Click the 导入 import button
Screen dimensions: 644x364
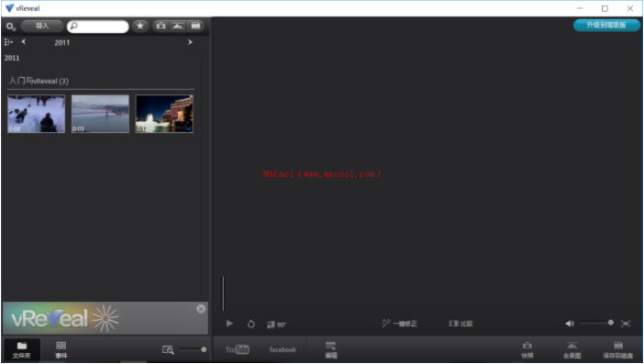point(42,27)
